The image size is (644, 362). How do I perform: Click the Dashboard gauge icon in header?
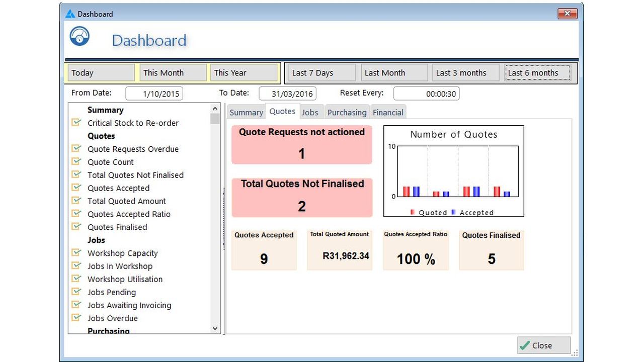(x=79, y=36)
